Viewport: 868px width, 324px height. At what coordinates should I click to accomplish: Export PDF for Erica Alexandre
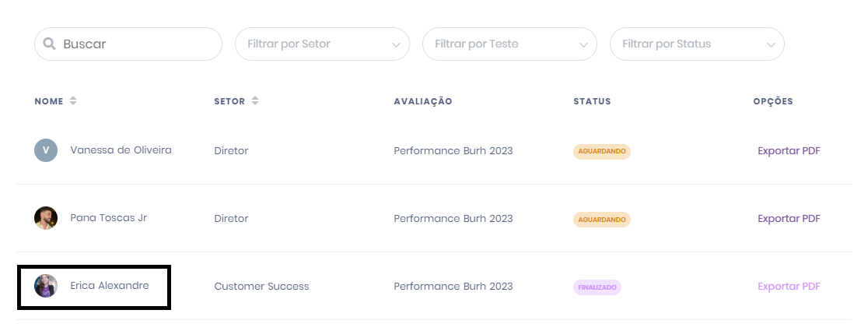(x=789, y=287)
